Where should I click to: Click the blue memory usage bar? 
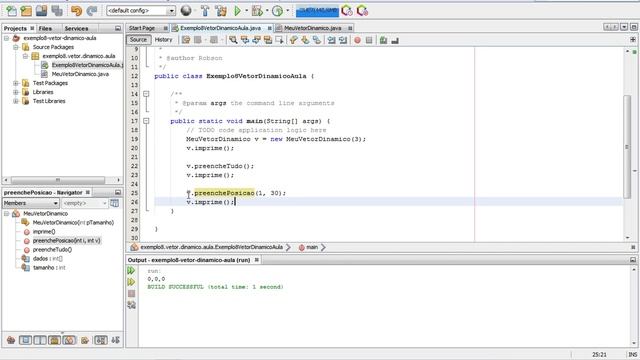[x=317, y=11]
